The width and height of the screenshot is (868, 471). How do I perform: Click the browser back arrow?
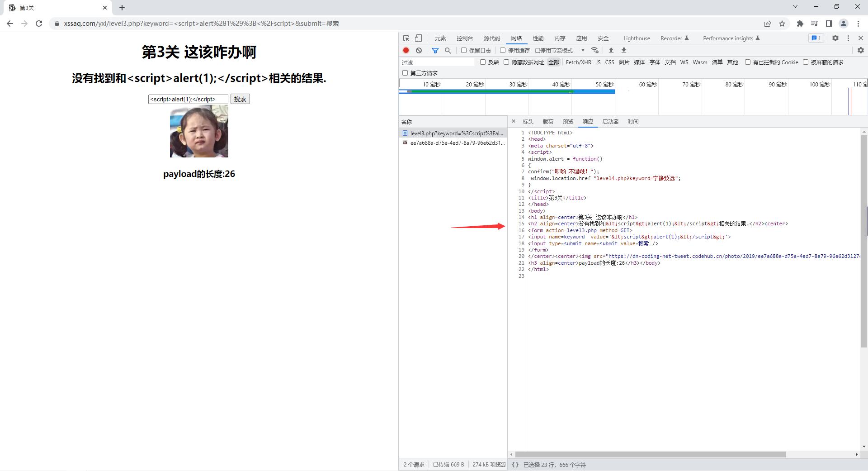coord(10,24)
